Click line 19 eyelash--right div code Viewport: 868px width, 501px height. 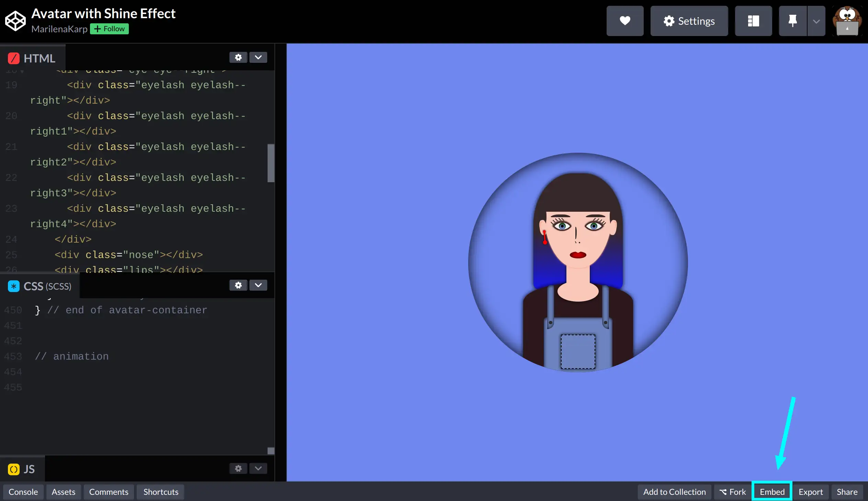[x=138, y=93]
